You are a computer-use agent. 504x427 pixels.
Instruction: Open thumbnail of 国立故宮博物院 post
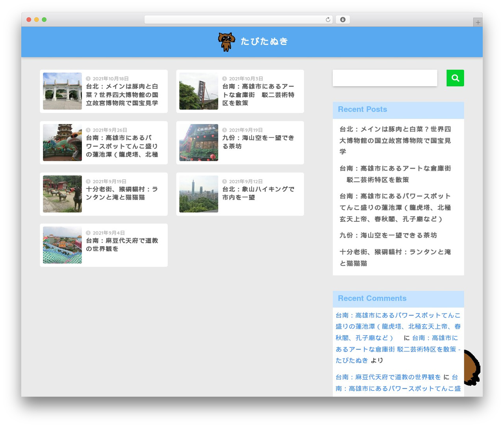point(62,91)
